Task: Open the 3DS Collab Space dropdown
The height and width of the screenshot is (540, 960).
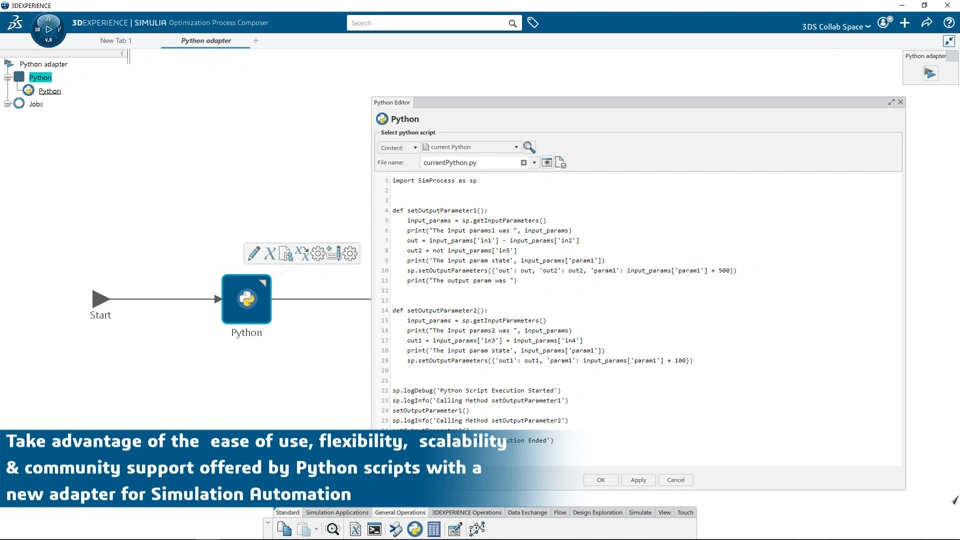Action: click(836, 26)
